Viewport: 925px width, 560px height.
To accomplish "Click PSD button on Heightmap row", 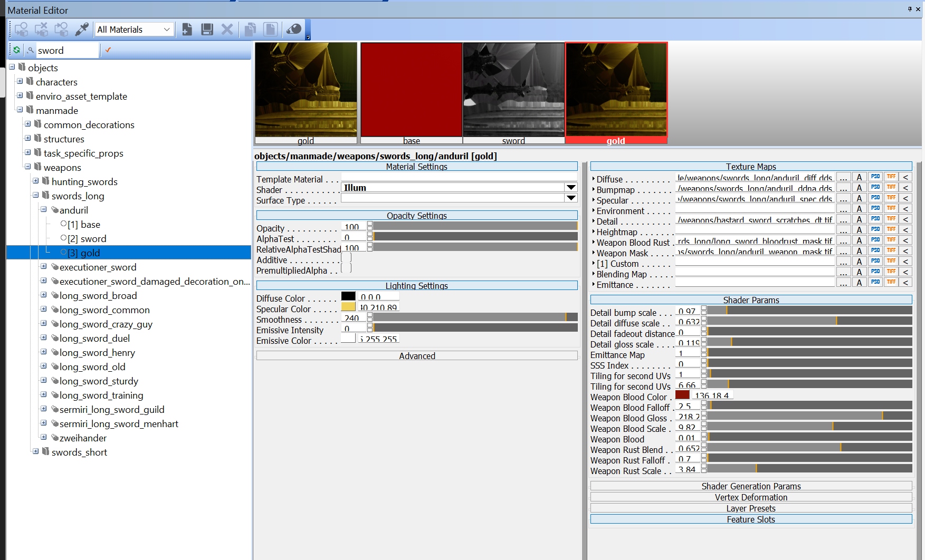I will click(875, 229).
